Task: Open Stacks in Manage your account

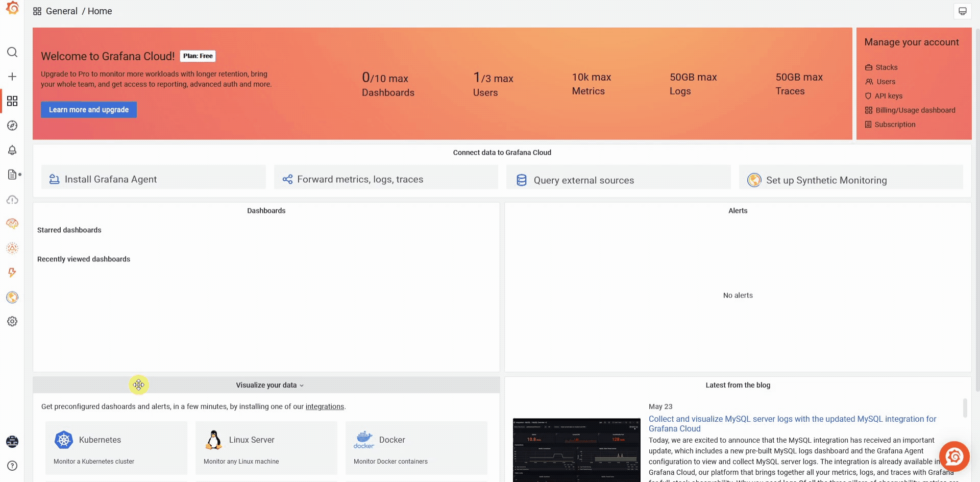Action: [x=886, y=67]
